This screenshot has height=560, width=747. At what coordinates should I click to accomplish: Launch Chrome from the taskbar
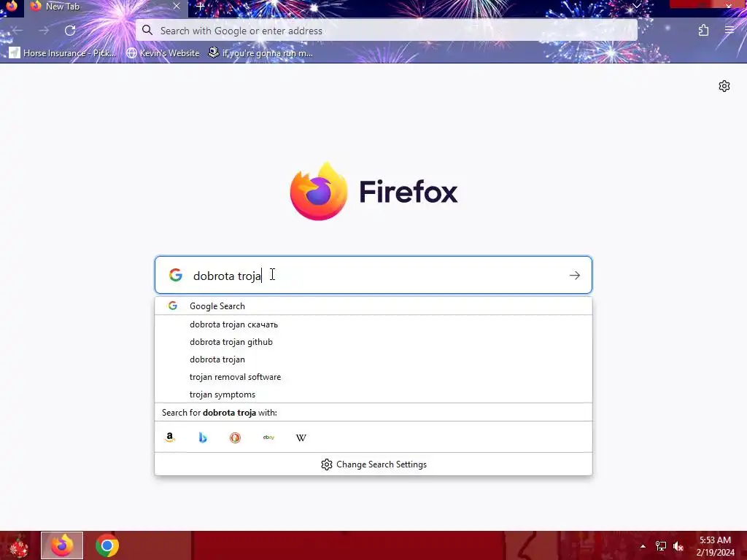click(x=107, y=545)
